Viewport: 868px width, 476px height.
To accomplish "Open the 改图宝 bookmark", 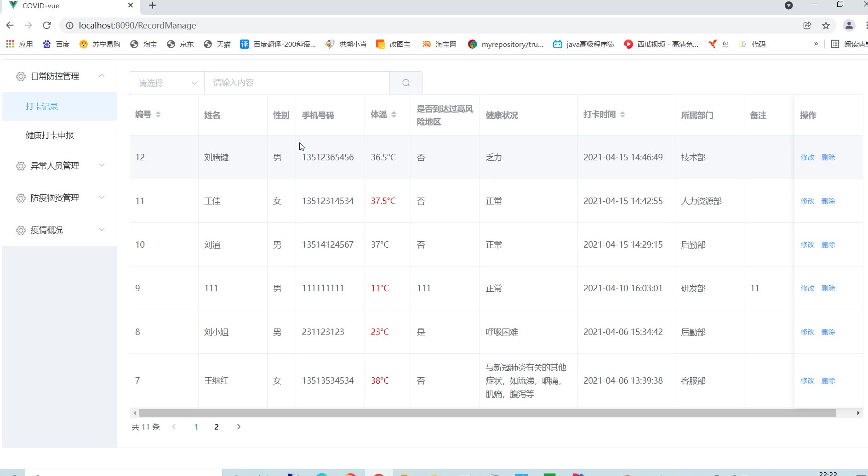I will 394,44.
